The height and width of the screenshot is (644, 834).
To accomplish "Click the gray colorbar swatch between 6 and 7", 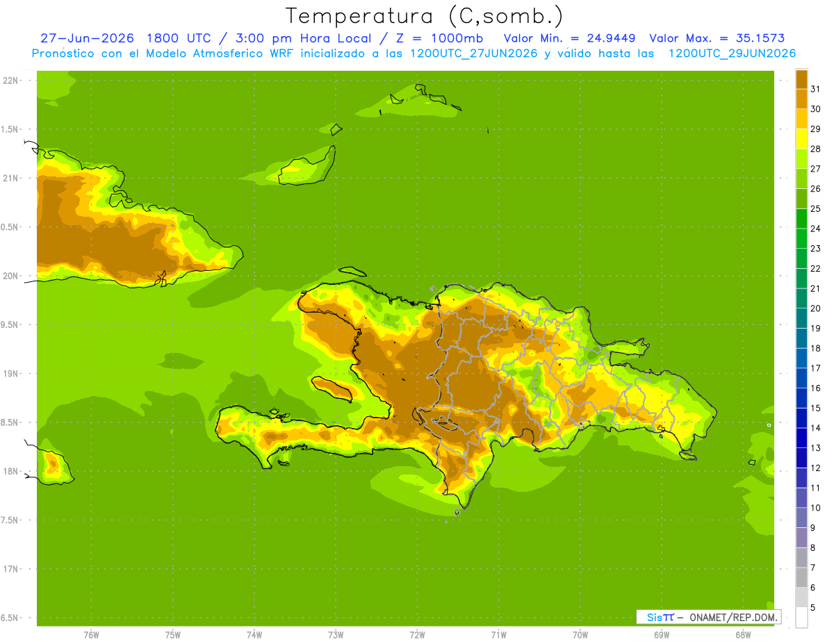I will pos(801,577).
